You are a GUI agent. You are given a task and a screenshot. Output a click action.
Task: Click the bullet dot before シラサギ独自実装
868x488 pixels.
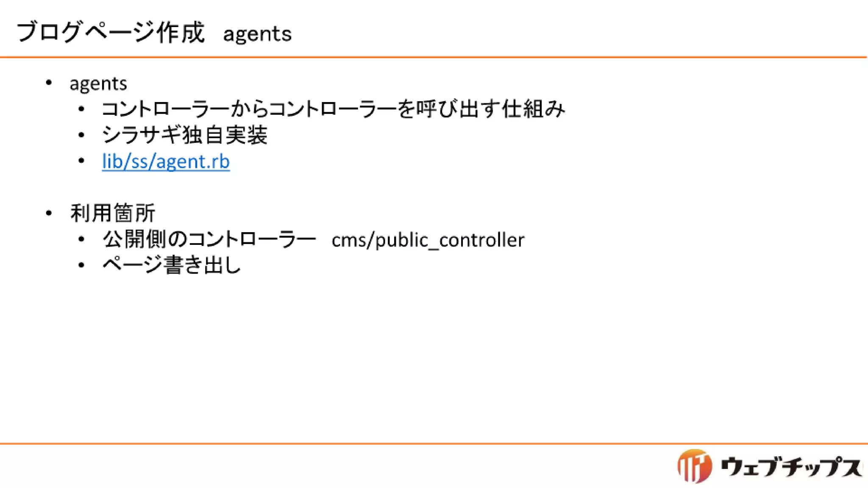(x=81, y=135)
